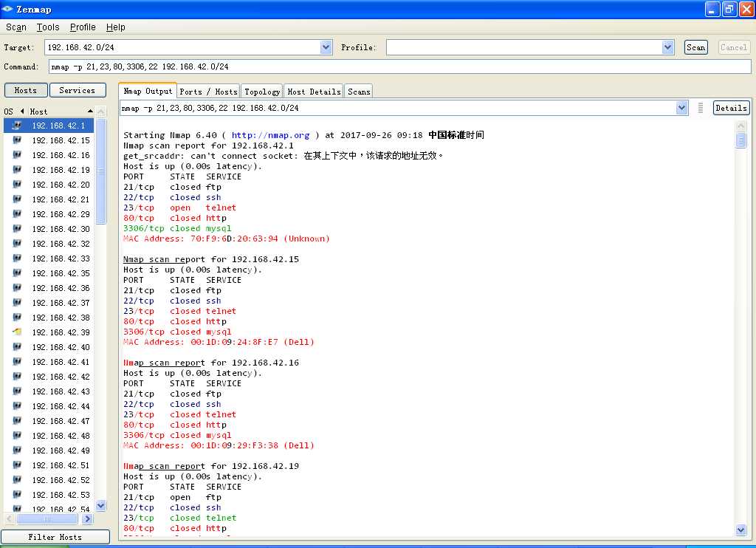Open the Help menu
The image size is (756, 548).
tap(116, 27)
